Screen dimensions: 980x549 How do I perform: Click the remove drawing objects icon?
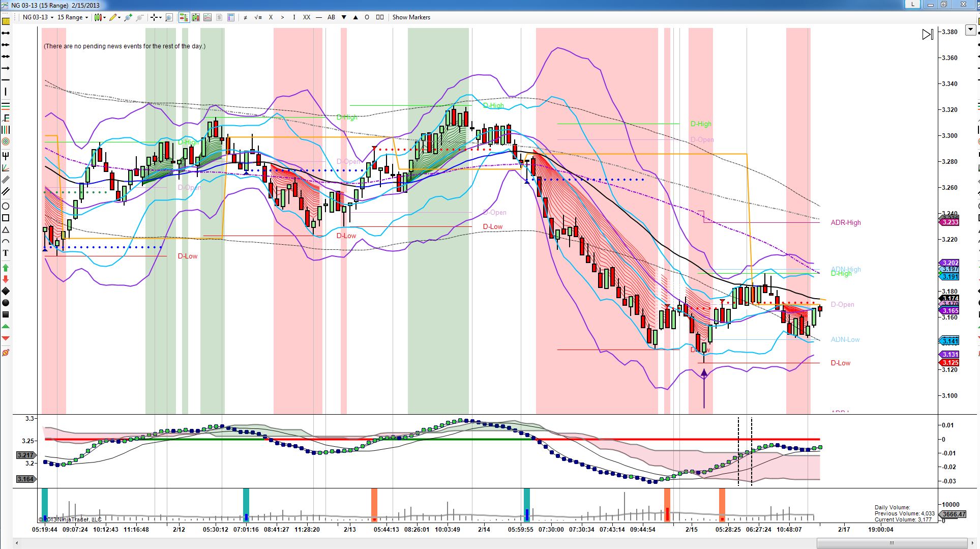[x=6, y=352]
